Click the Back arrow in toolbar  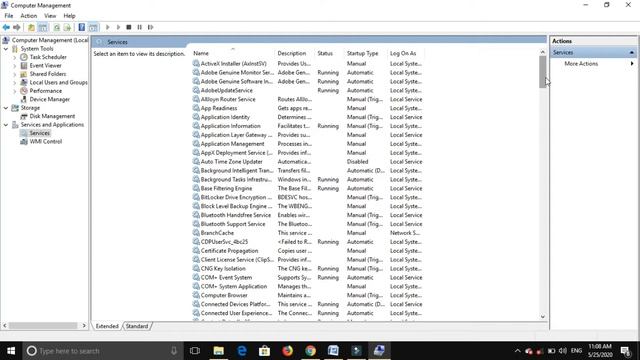[x=6, y=27]
